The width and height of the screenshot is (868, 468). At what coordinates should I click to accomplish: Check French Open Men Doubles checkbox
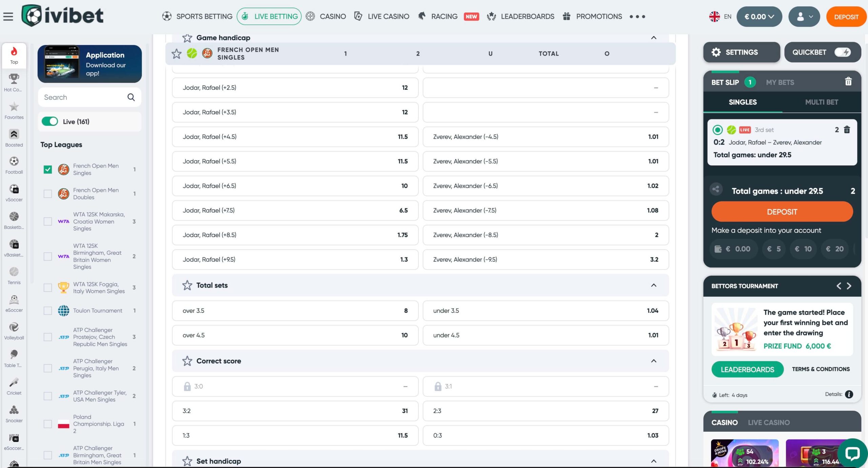point(48,194)
